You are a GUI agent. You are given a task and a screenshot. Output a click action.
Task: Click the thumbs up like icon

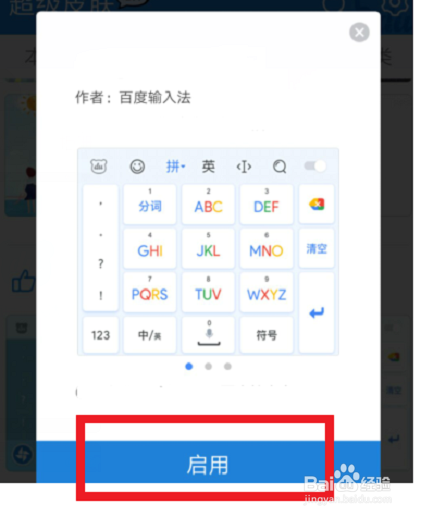point(23,281)
